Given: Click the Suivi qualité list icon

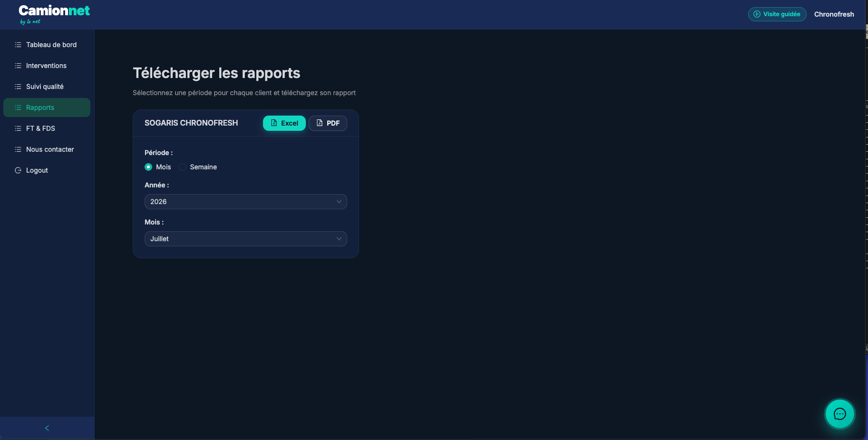Looking at the screenshot, I should tap(18, 87).
